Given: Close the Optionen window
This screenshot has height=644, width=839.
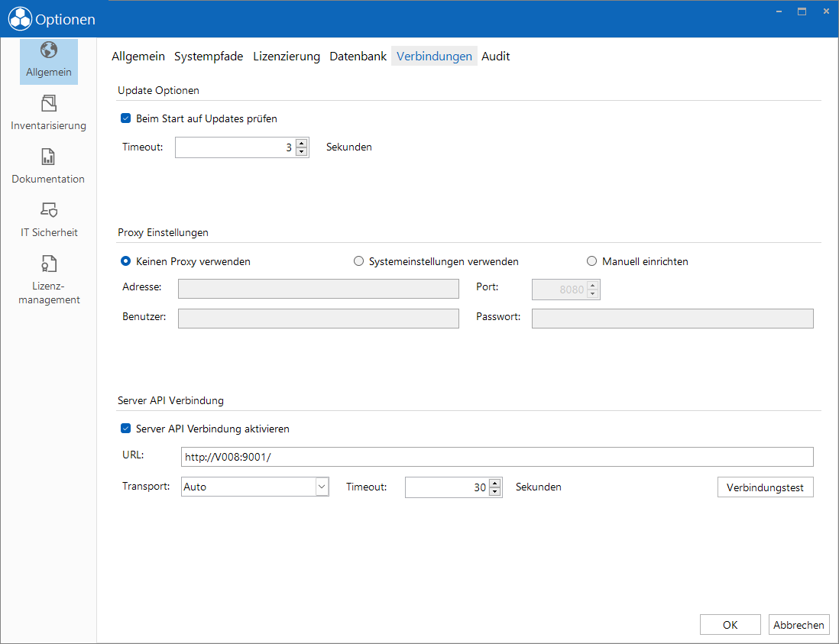Looking at the screenshot, I should click(x=826, y=11).
